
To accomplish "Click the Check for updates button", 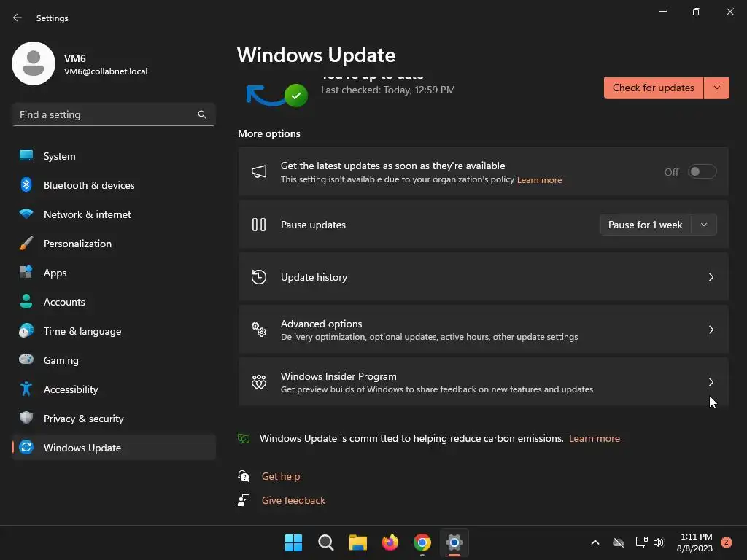I will click(653, 88).
